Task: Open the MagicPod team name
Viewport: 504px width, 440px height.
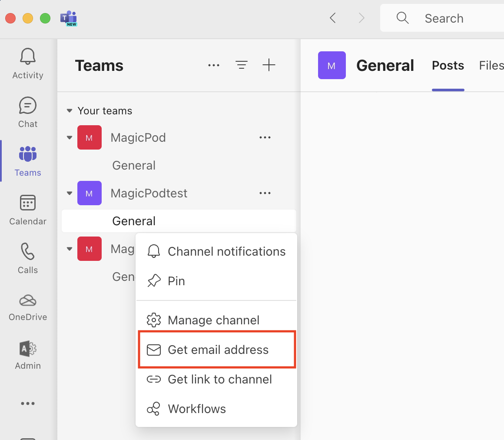Action: [x=138, y=138]
